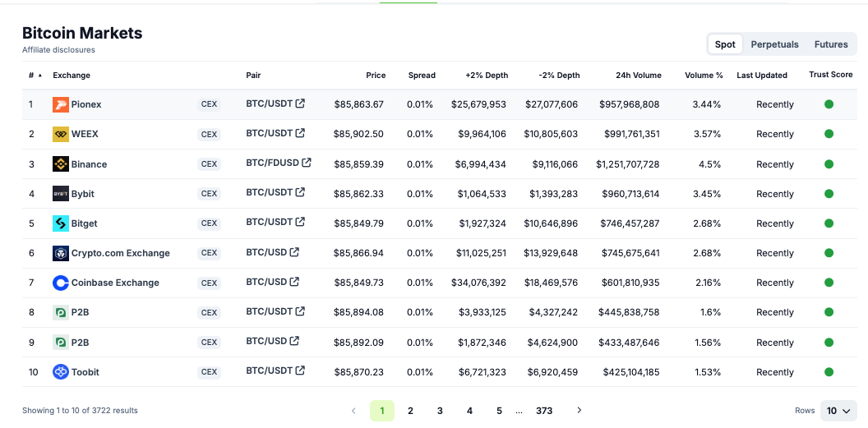Click the Bybit exchange logo icon
The image size is (868, 428).
pos(60,194)
